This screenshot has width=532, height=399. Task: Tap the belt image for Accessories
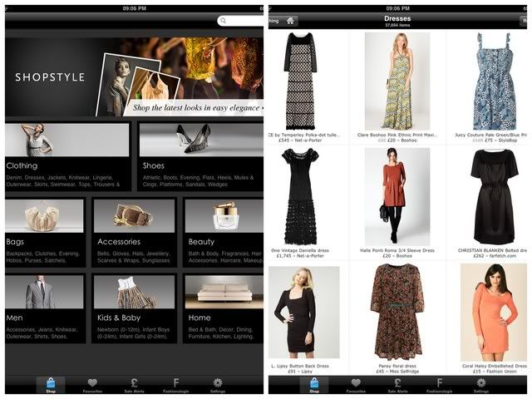[134, 216]
